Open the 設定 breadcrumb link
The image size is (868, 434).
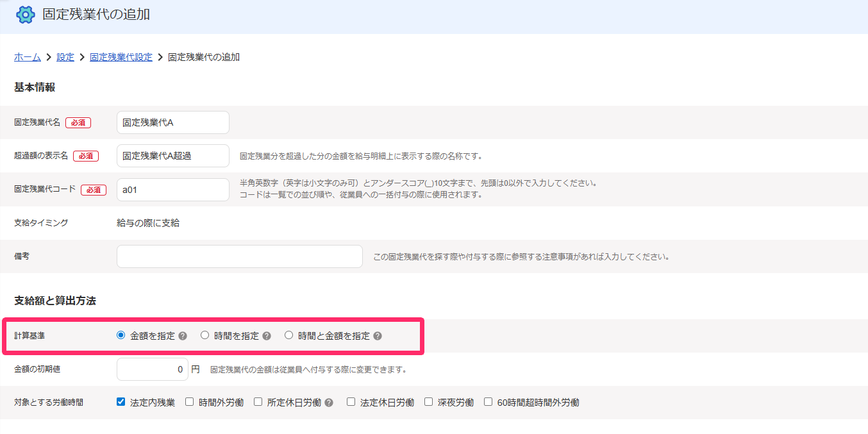point(65,57)
